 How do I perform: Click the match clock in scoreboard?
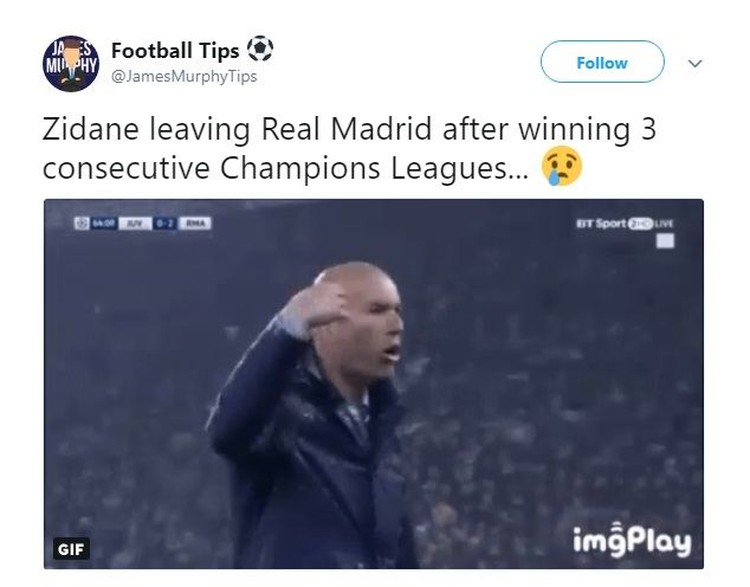[x=103, y=223]
